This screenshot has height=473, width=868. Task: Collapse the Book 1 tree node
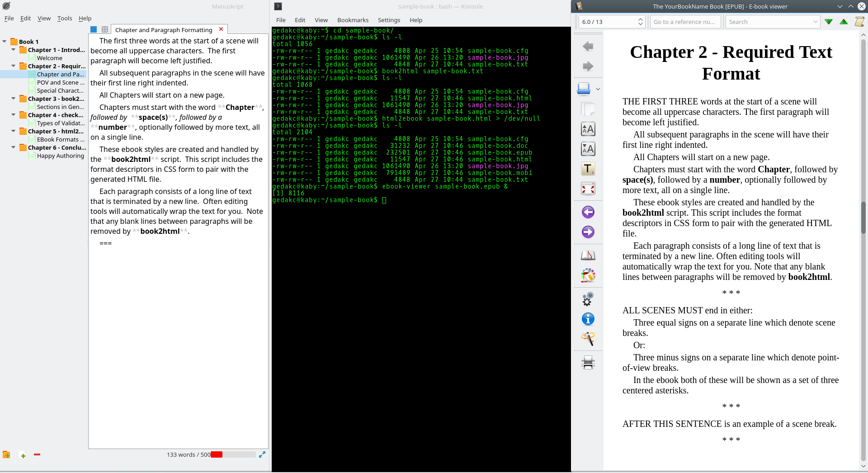5,41
